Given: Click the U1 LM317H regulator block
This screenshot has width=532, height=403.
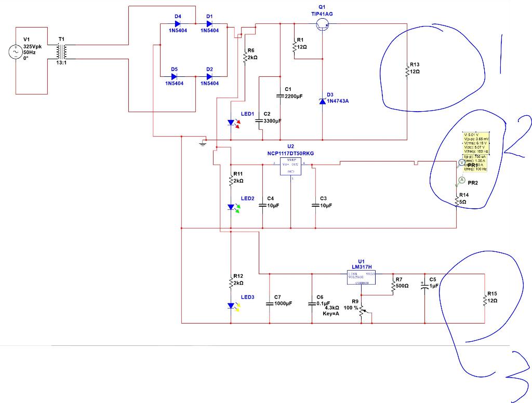Looking at the screenshot, I should [361, 277].
